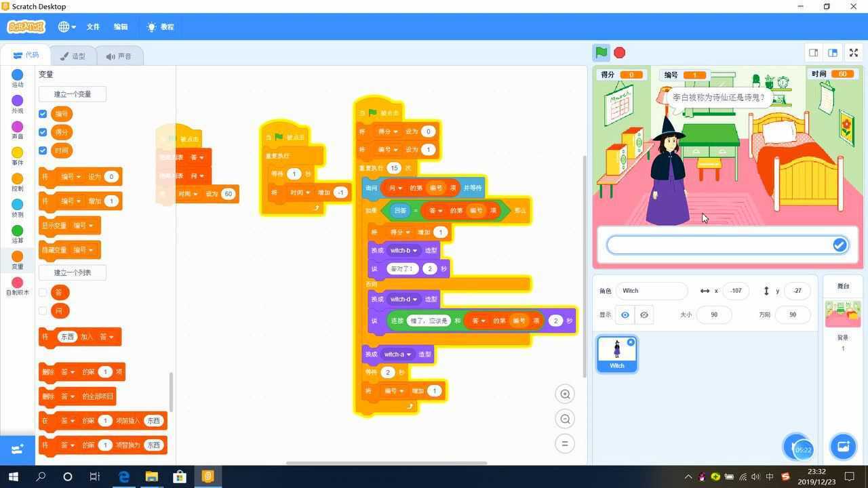Enable the 答 list checkbox
This screenshot has height=488, width=868.
43,292
